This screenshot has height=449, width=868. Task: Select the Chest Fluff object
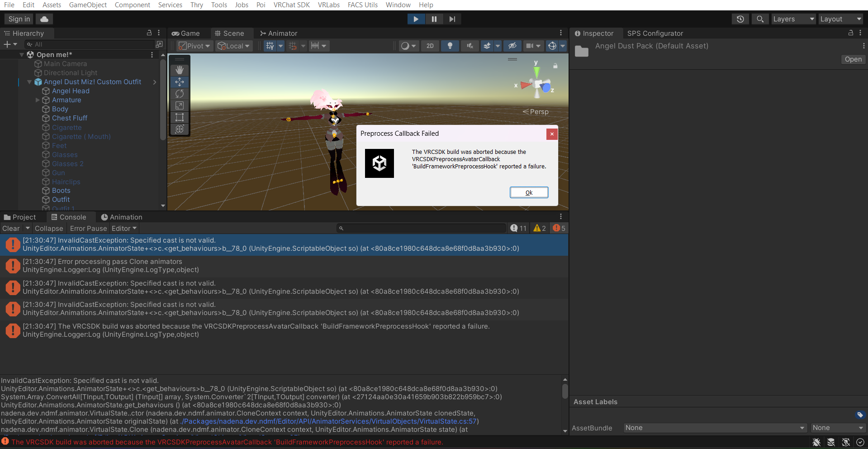pos(70,118)
